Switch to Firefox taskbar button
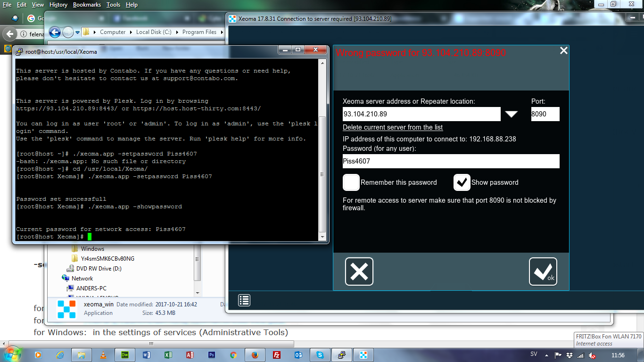This screenshot has width=644, height=362. 255,355
